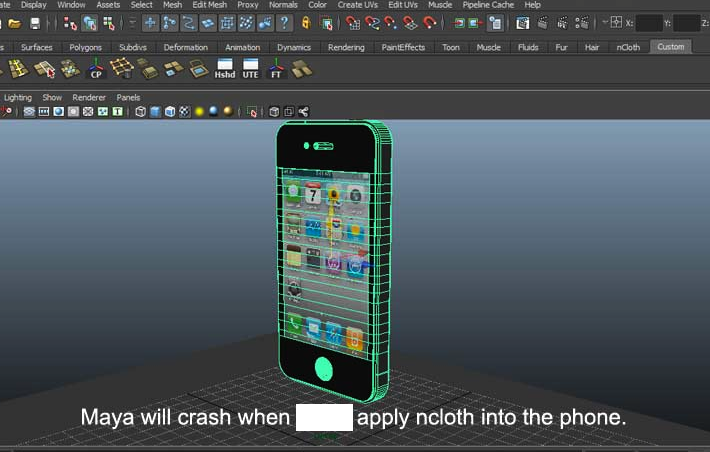710x452 pixels.
Task: Open the Proxy menu
Action: point(248,5)
